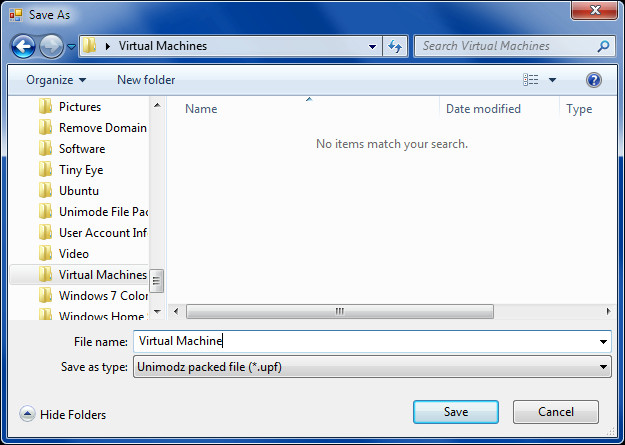Click the Hide Folders button
Viewport: 625px width, 445px height.
point(63,415)
